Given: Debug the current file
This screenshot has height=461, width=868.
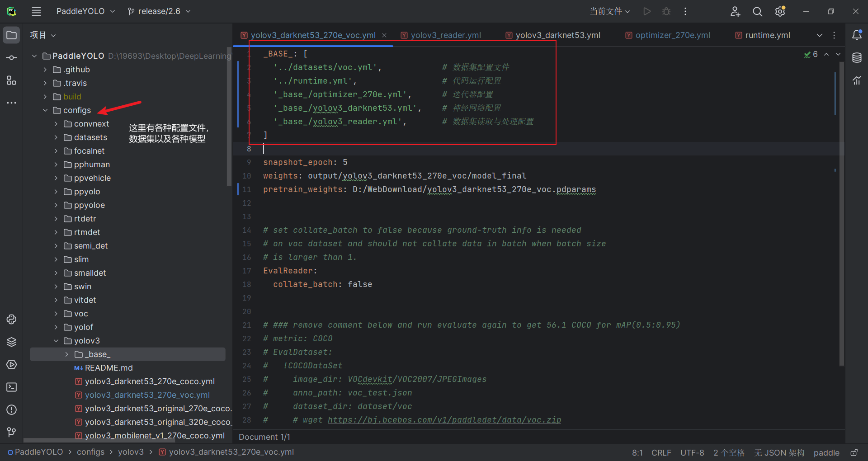Looking at the screenshot, I should (666, 11).
